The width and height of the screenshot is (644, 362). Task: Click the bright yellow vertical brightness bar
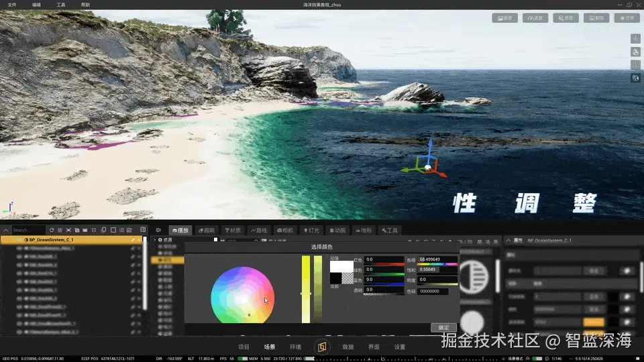(306, 289)
